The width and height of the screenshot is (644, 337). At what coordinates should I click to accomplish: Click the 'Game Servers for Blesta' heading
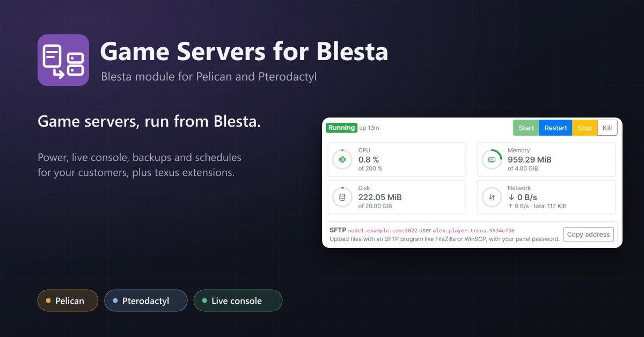[244, 52]
